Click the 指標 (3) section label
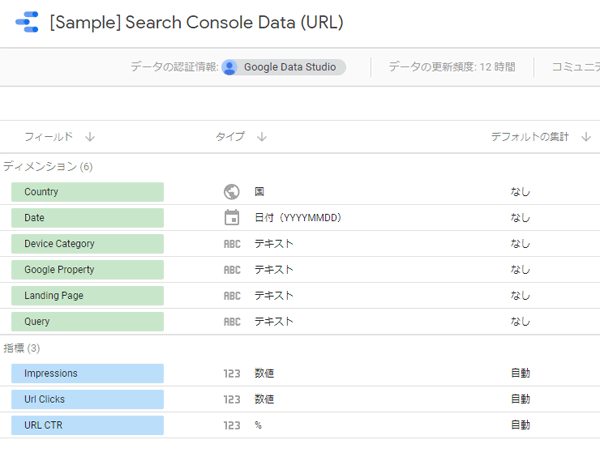Viewport: 600px width, 461px height. tap(22, 348)
